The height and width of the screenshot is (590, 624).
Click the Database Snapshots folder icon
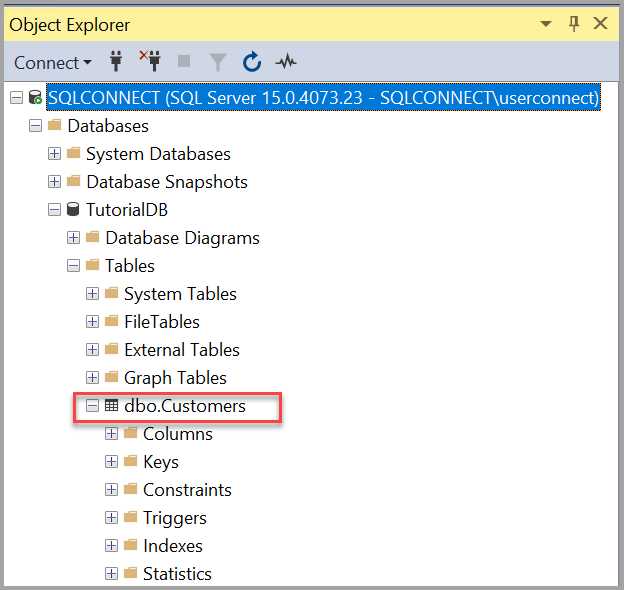[74, 181]
